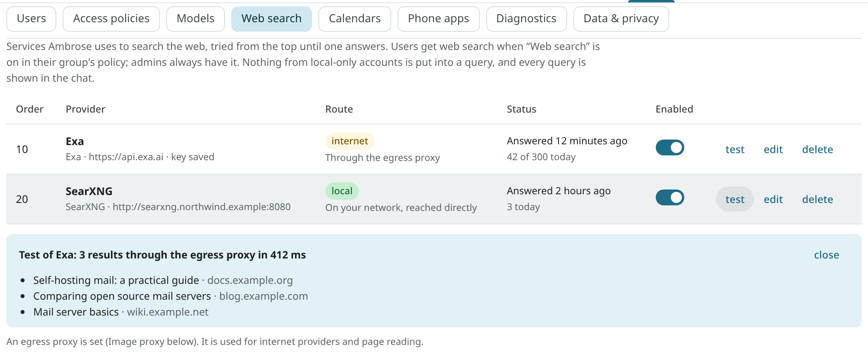Edit the SearXNG provider
868x356 pixels.
[x=773, y=199]
